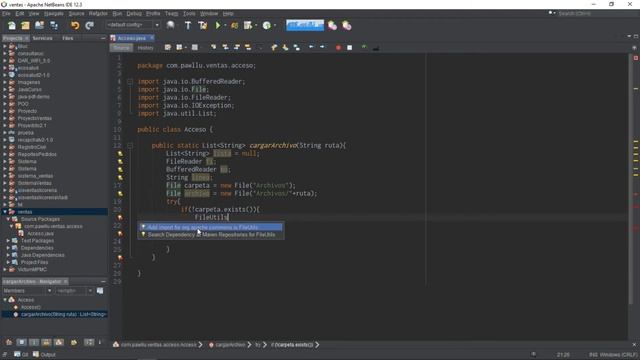Open the File menu
This screenshot has width=640, height=360.
(6, 13)
